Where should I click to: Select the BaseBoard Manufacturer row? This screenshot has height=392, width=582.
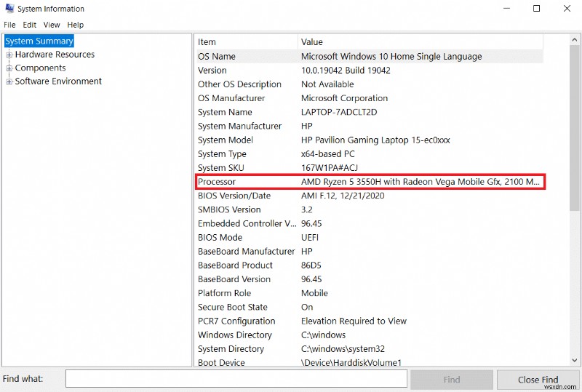pyautogui.click(x=370, y=252)
